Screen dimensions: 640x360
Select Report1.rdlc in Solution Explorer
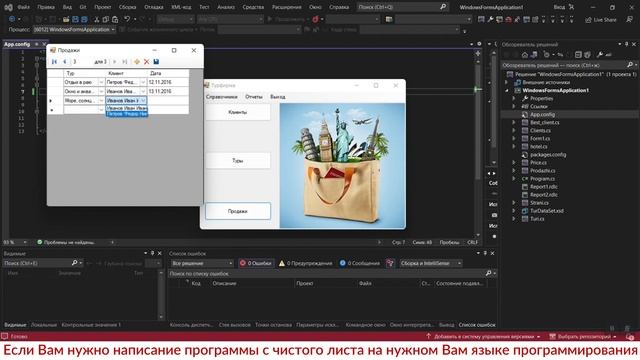[x=544, y=187]
